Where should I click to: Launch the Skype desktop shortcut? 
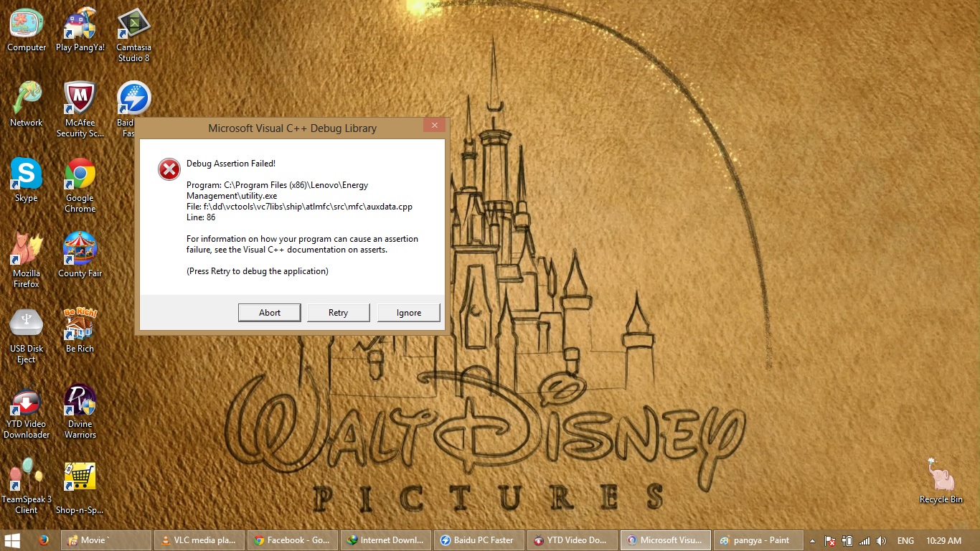[27, 180]
